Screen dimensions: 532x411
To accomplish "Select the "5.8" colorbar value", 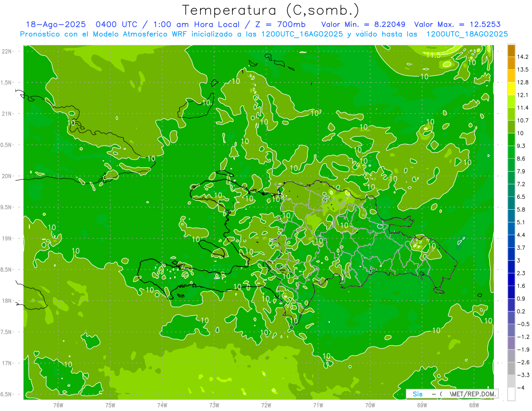I will point(522,210).
